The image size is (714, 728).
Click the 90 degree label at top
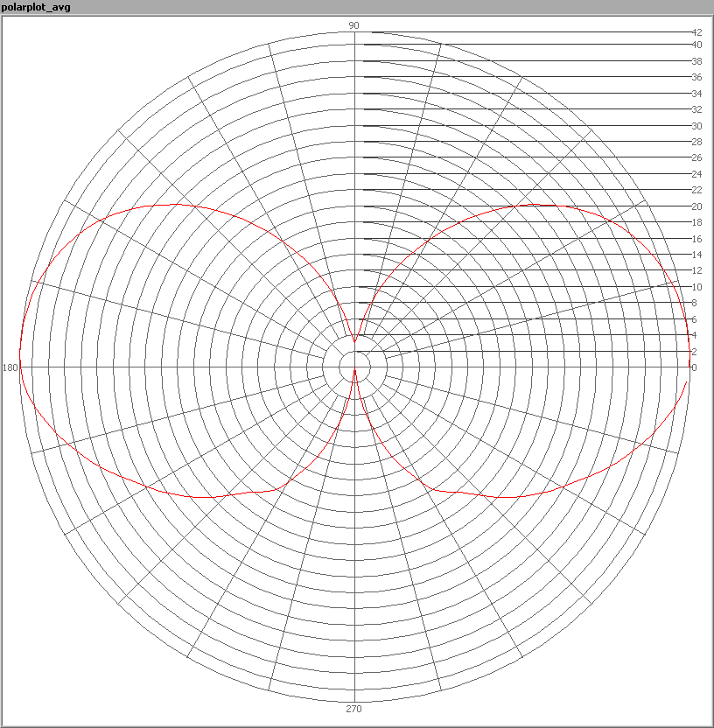point(354,25)
